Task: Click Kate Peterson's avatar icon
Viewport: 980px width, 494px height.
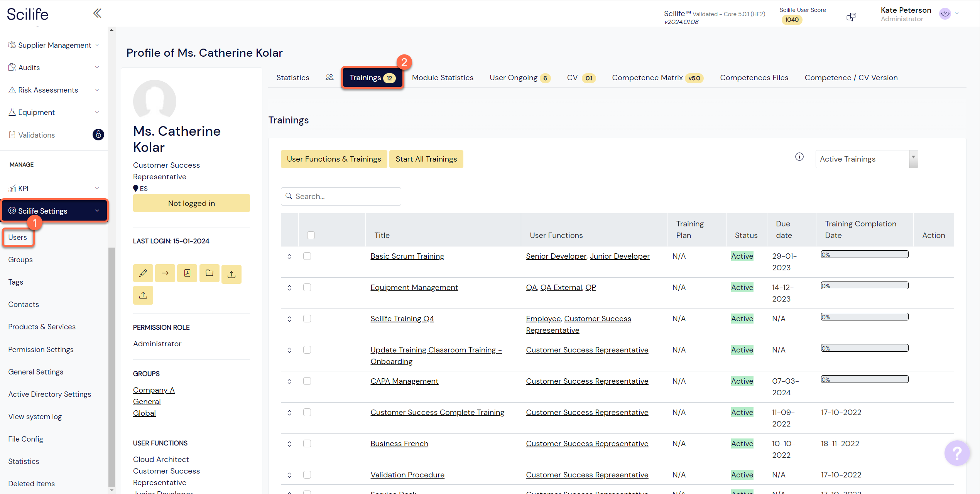Action: coord(945,14)
